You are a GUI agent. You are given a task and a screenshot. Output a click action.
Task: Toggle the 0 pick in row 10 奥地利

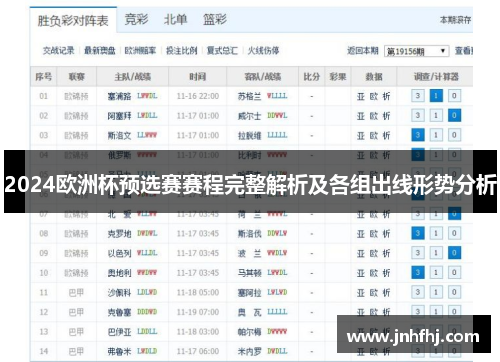pos(454,273)
